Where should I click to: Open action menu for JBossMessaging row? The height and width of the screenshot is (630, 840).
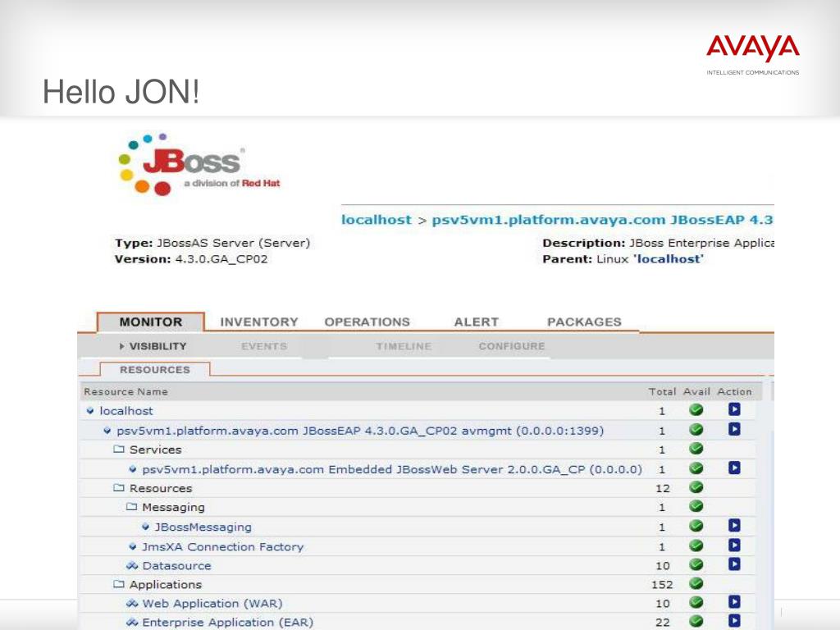coord(734,526)
